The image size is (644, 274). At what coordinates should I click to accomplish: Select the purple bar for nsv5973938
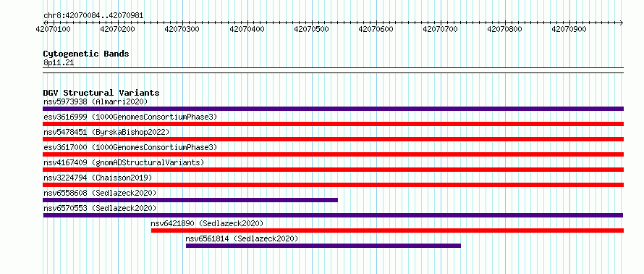point(333,109)
